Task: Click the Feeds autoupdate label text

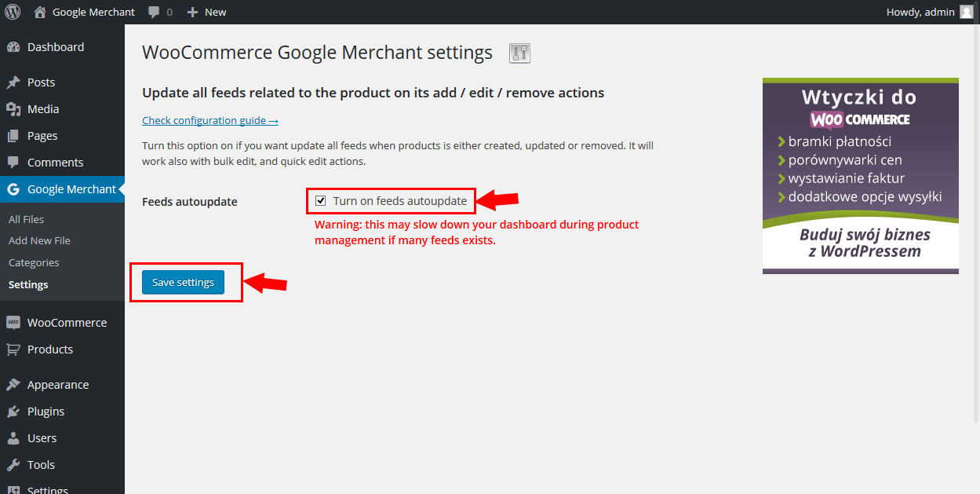Action: (x=190, y=202)
